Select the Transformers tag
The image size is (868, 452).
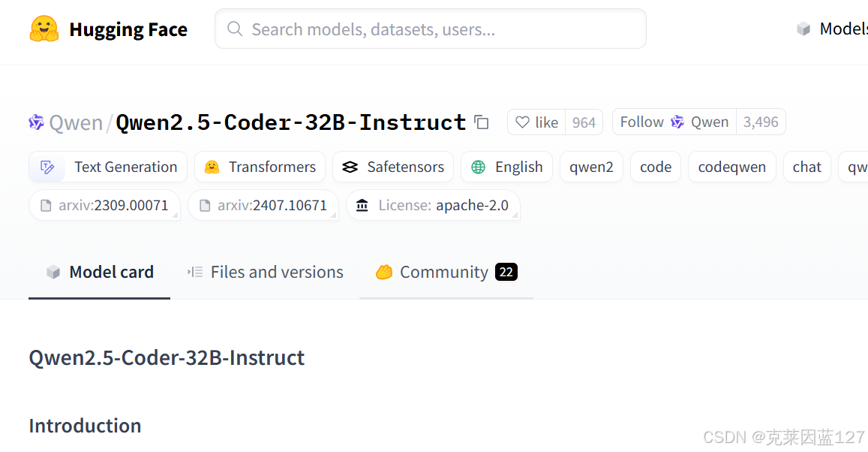[260, 167]
